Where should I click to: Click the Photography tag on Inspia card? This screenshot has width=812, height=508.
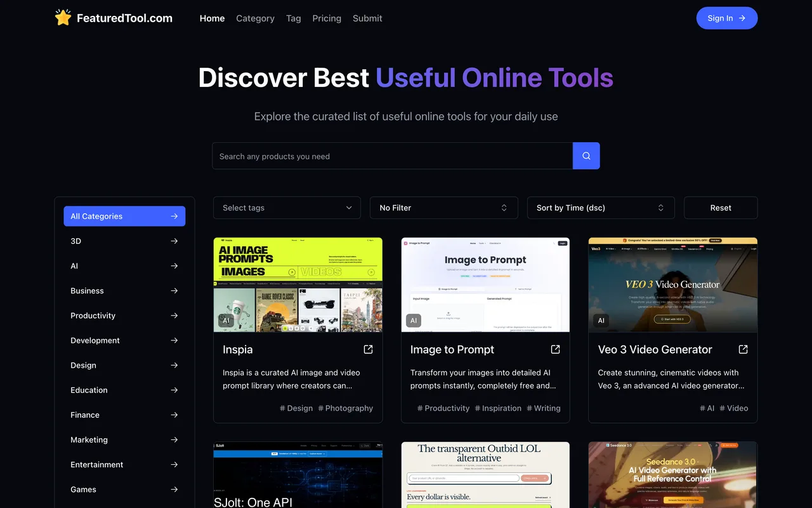tap(346, 408)
